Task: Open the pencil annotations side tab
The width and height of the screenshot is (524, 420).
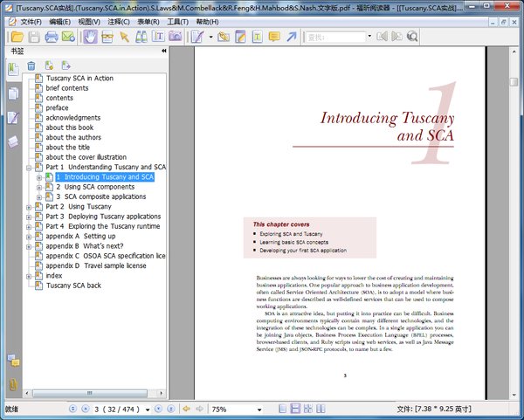Action: pos(13,118)
